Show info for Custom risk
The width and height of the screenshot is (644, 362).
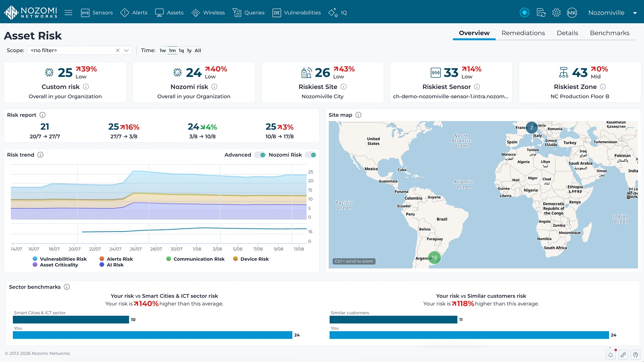[86, 87]
